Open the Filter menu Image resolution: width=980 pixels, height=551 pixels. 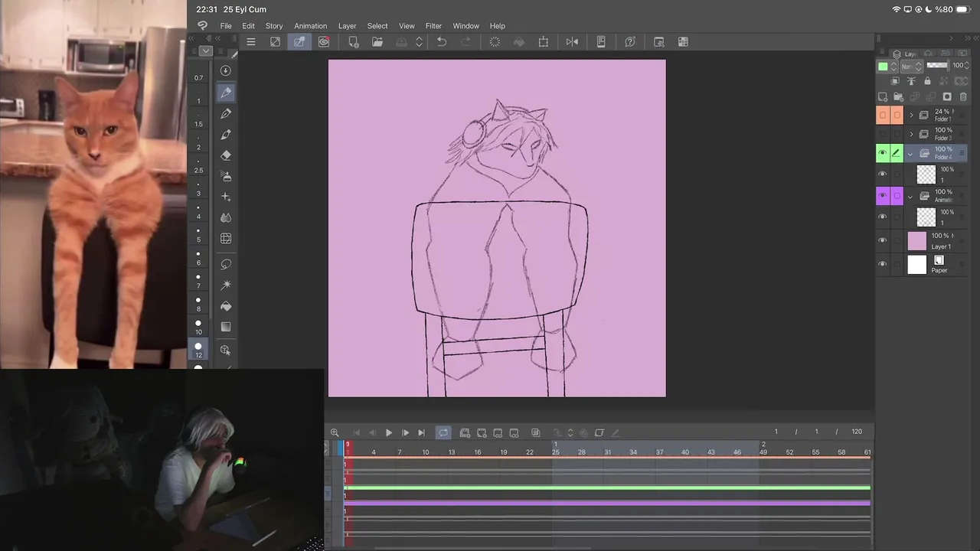(x=433, y=26)
